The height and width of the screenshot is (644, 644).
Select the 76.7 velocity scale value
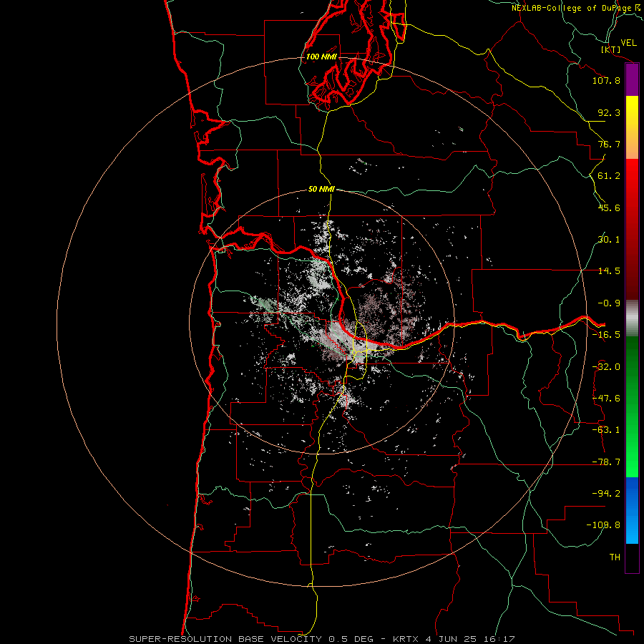click(x=609, y=144)
